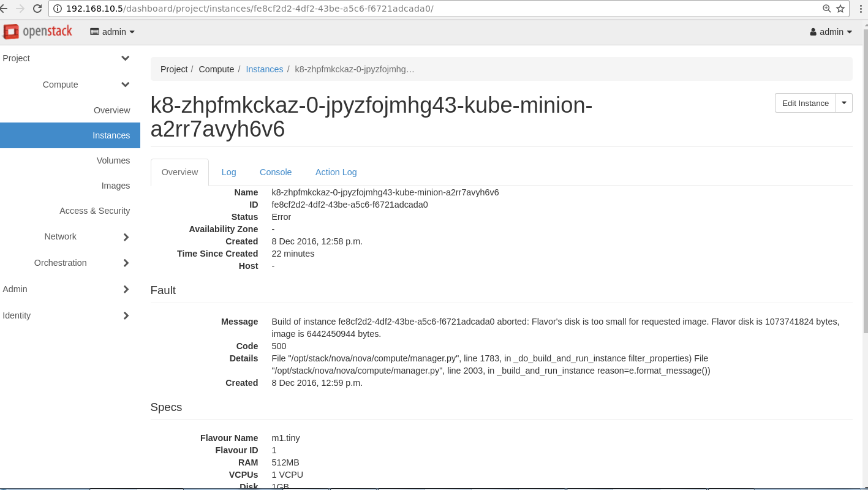Go forward using the browser forward arrow
Viewport: 868px width, 490px height.
[x=20, y=9]
